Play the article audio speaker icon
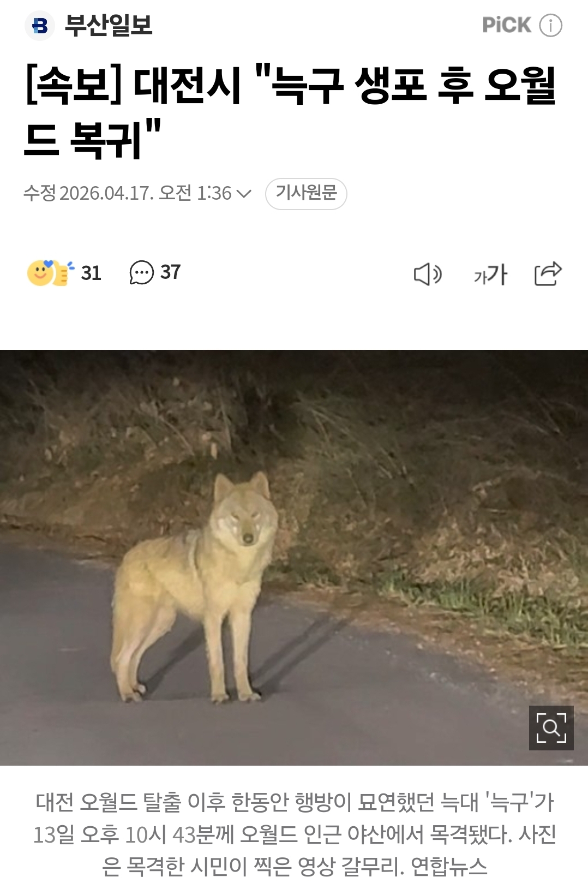 pyautogui.click(x=428, y=274)
